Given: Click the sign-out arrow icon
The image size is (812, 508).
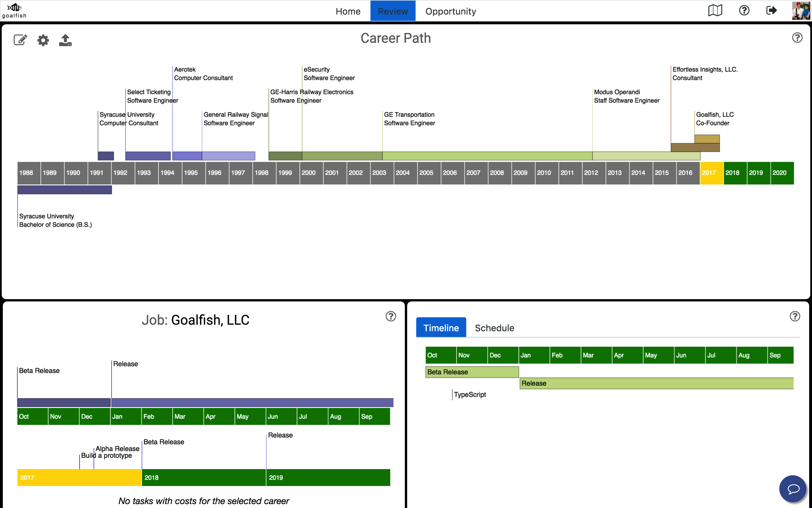Looking at the screenshot, I should pyautogui.click(x=771, y=11).
